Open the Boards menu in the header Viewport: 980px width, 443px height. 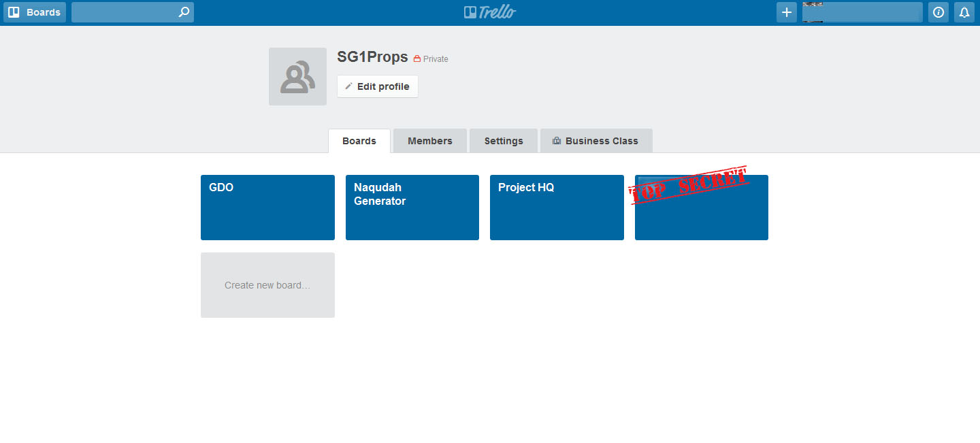35,12
